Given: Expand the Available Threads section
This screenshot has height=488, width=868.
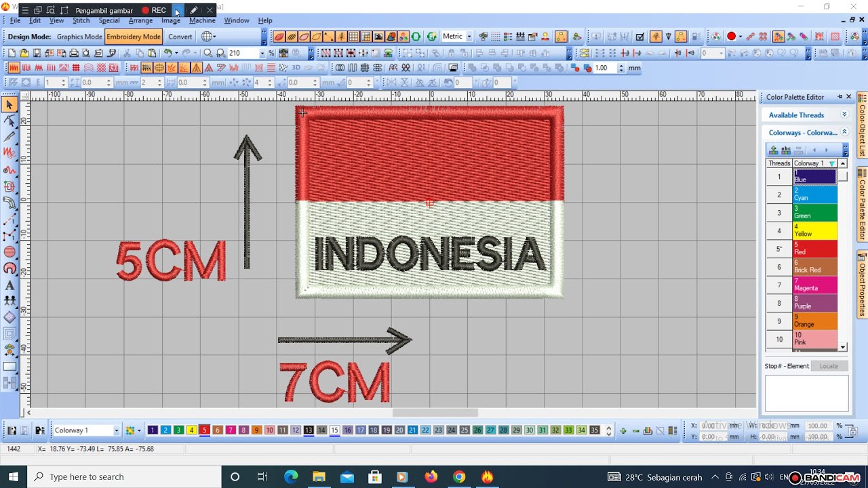Looking at the screenshot, I should click(x=844, y=115).
